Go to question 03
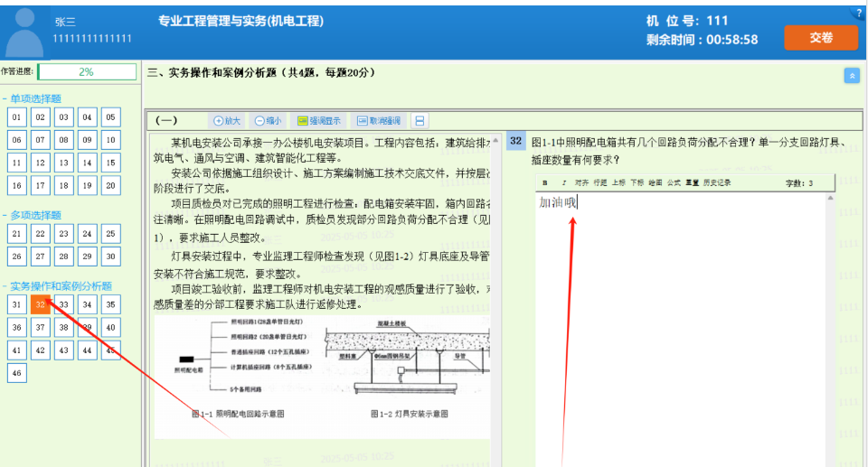This screenshot has height=467, width=868. pyautogui.click(x=63, y=117)
